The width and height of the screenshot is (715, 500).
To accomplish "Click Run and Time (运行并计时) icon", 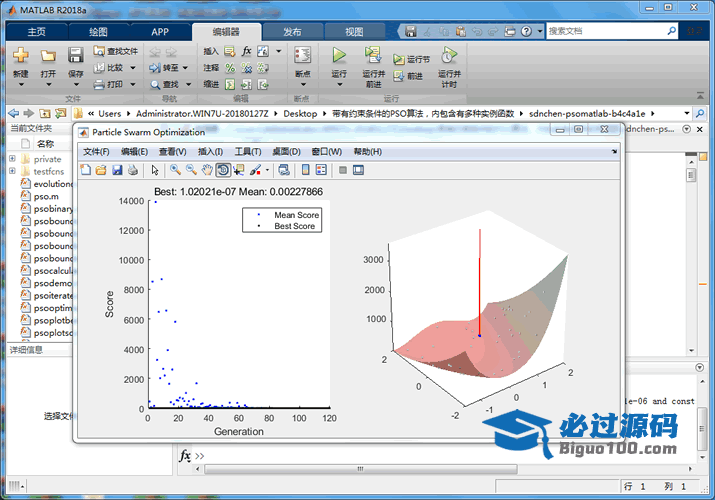I will (x=449, y=55).
